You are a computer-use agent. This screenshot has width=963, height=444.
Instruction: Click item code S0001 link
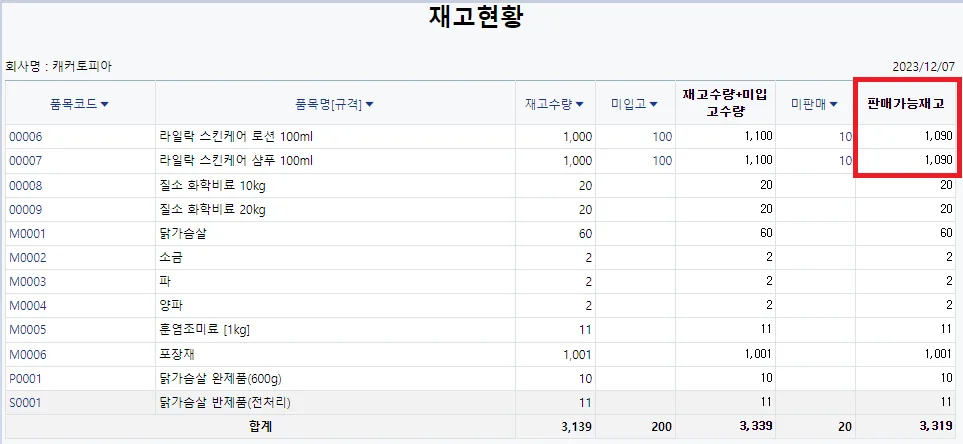26,403
